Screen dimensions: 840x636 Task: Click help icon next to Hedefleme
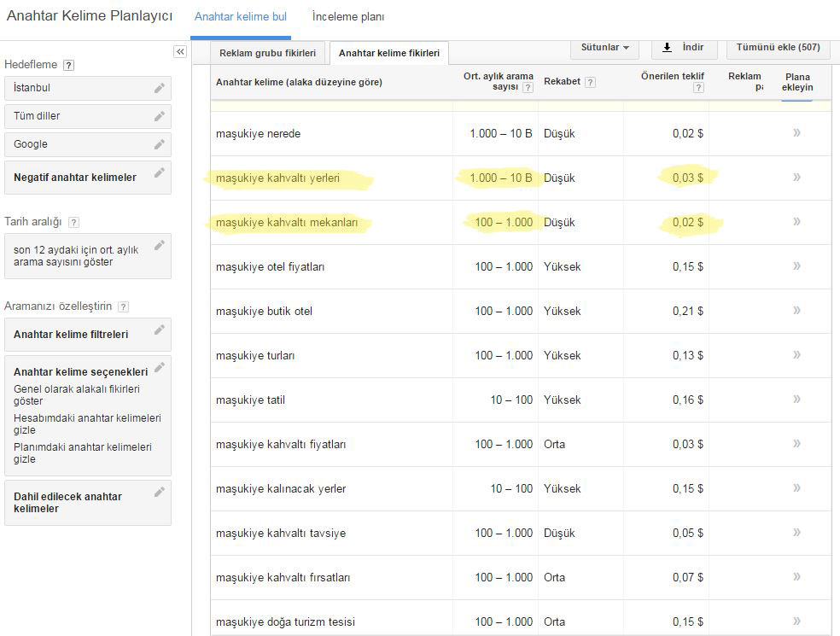pyautogui.click(x=68, y=65)
